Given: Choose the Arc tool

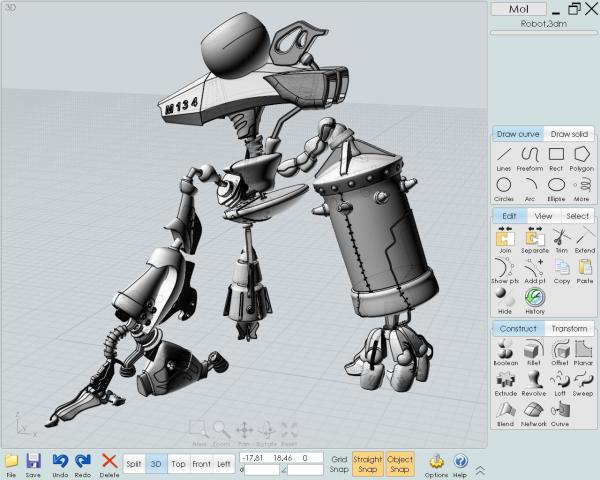Looking at the screenshot, I should click(530, 190).
